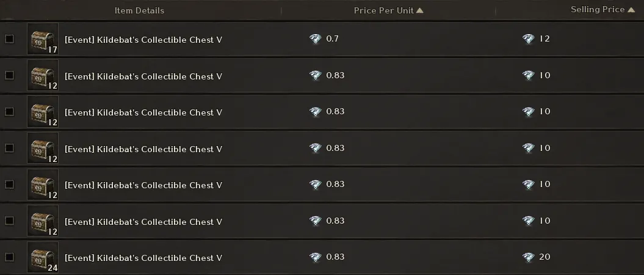
Task: Tick the checkbox for the 24-chest listing
Action: click(x=9, y=257)
